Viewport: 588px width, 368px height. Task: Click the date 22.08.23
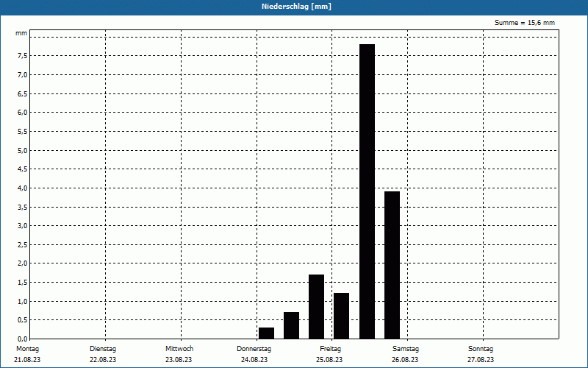(103, 360)
